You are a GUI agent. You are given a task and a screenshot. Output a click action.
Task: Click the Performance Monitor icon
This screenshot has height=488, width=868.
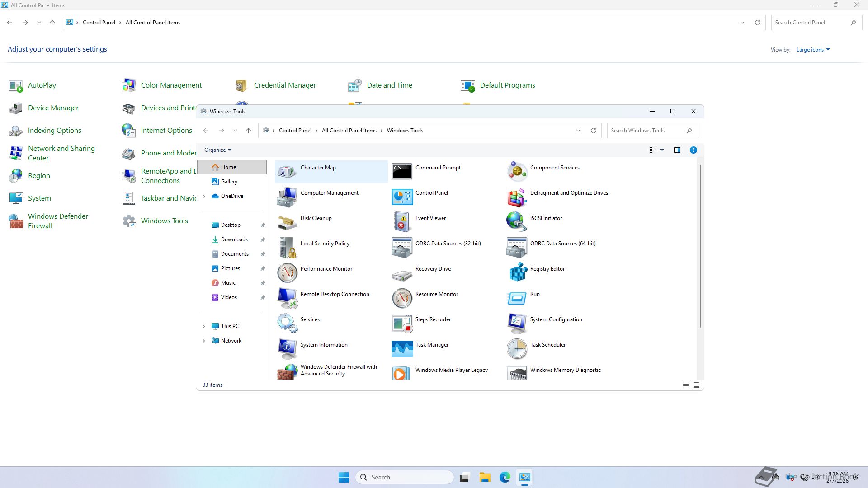(x=287, y=272)
